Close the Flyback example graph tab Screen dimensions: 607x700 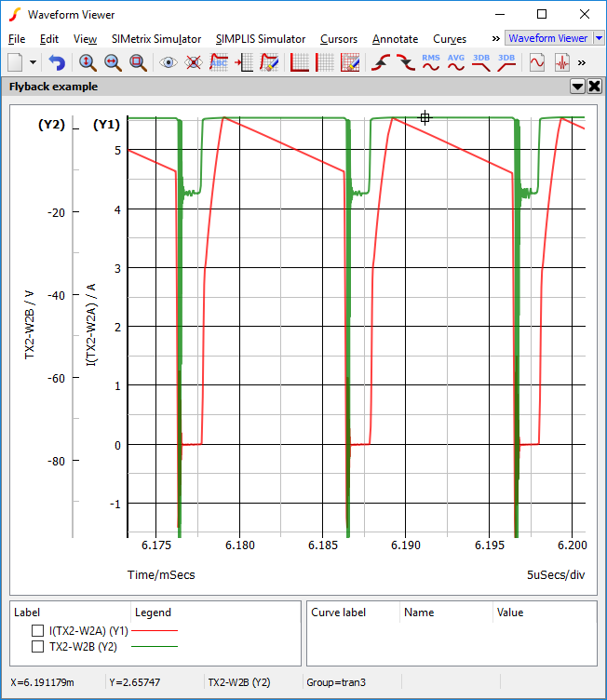tap(594, 87)
